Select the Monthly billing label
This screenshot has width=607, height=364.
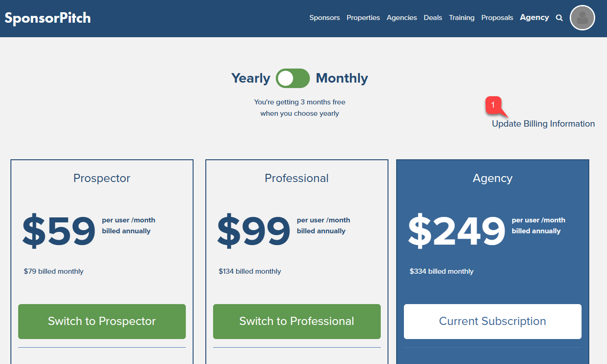[x=342, y=78]
